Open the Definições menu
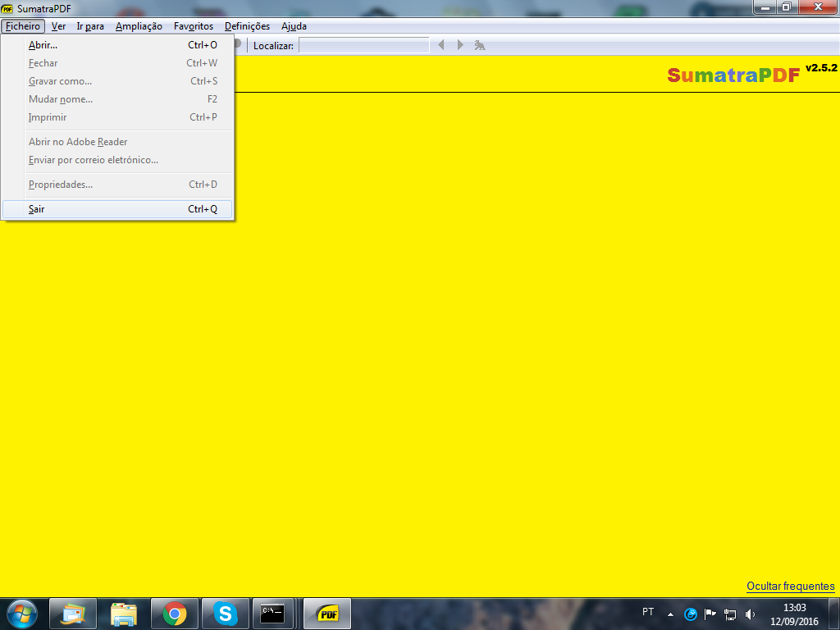The height and width of the screenshot is (630, 840). pos(247,26)
